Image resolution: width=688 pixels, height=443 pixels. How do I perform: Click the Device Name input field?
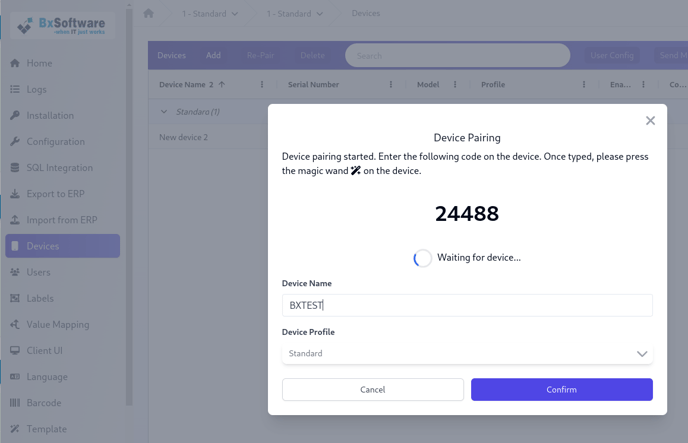click(x=467, y=305)
